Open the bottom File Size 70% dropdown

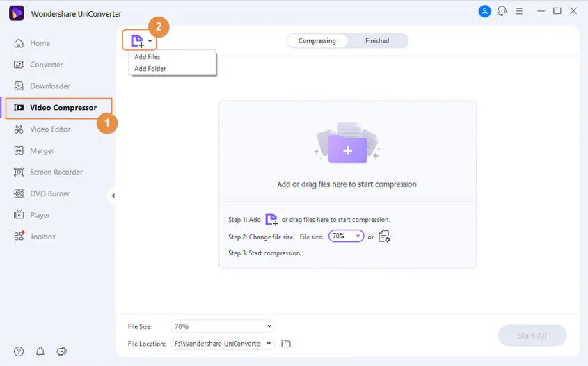pos(223,326)
